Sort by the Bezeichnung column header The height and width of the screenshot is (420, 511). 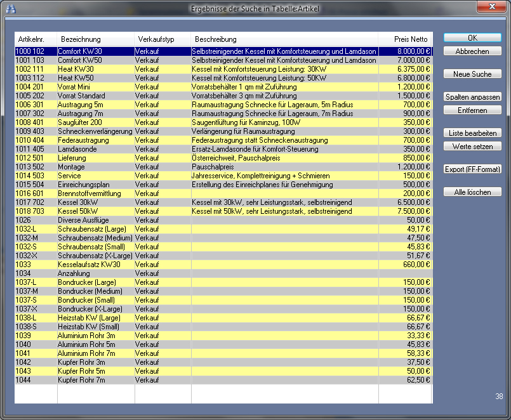click(96, 39)
